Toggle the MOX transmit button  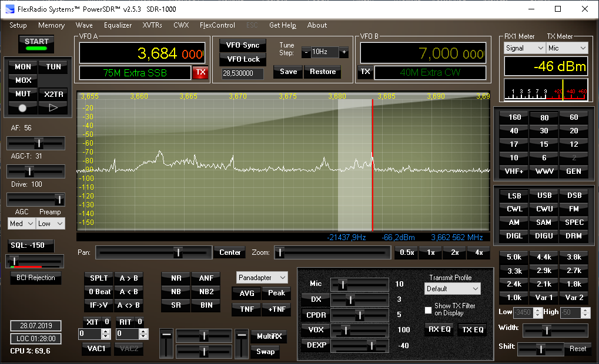23,80
